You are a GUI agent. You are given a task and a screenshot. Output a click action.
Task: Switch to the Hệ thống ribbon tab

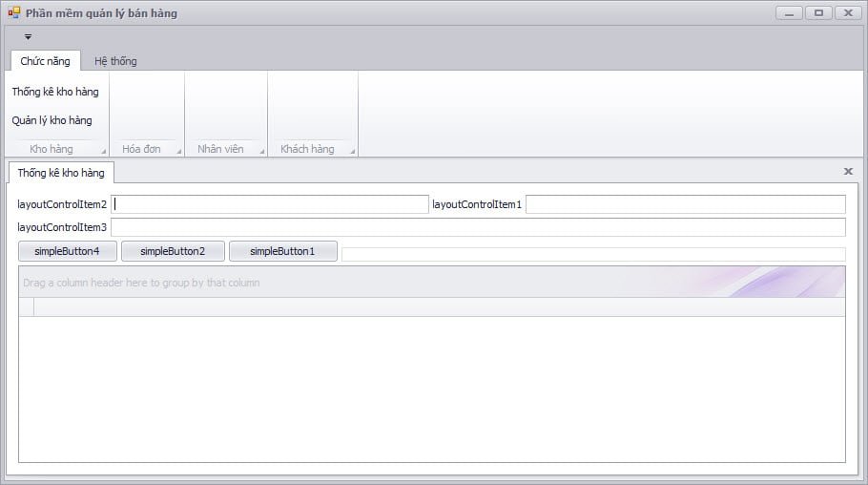[115, 61]
